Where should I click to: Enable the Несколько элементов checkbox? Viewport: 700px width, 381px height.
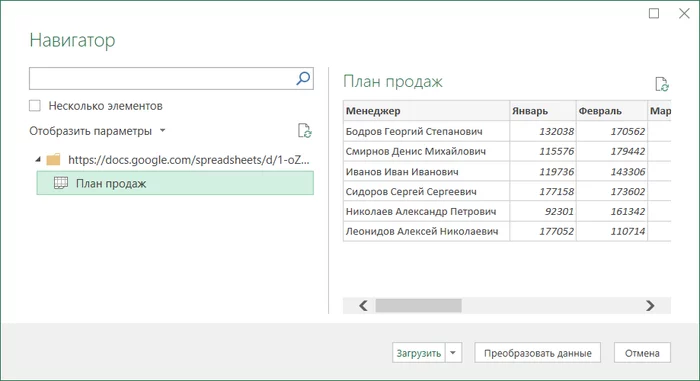click(35, 106)
